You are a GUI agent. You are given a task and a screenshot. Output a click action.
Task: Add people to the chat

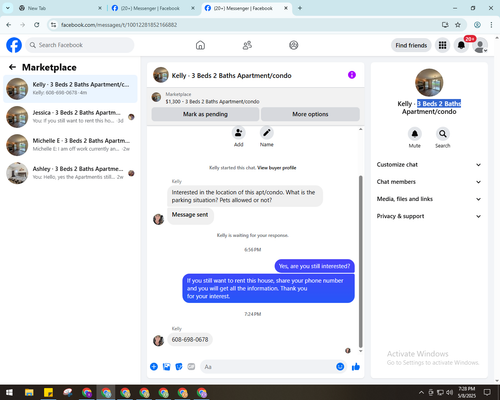(x=239, y=133)
